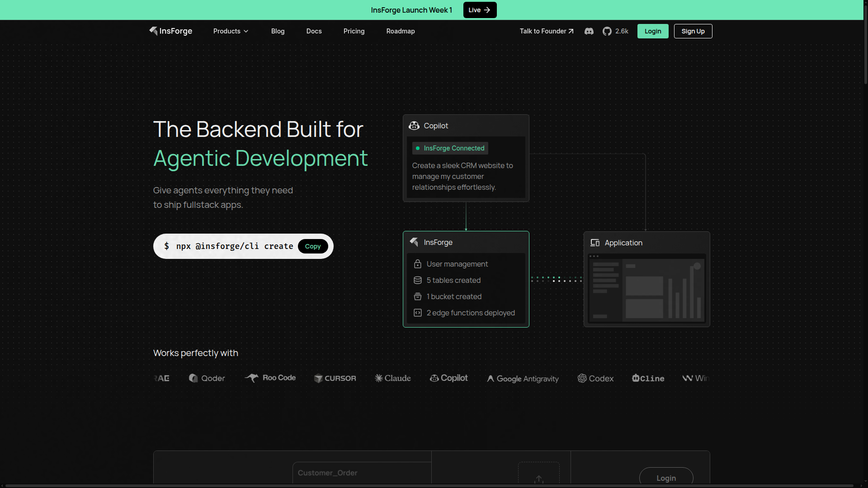Viewport: 868px width, 488px height.
Task: Click the GitHub icon showing 2.6k stars
Action: coord(616,31)
